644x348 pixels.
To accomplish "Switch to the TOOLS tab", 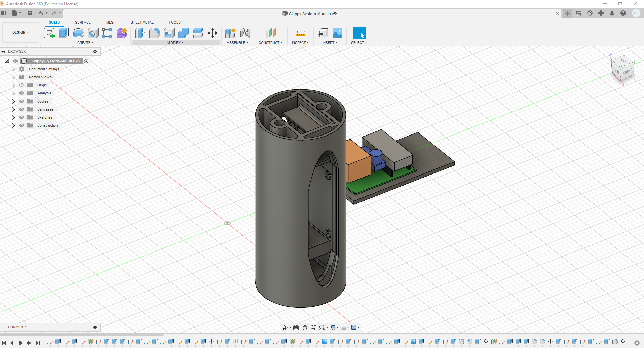I will 175,22.
